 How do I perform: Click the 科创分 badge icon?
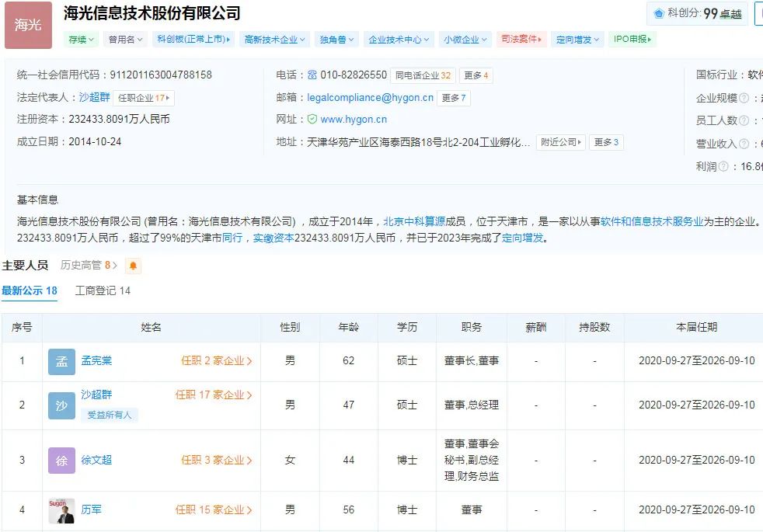pos(659,14)
